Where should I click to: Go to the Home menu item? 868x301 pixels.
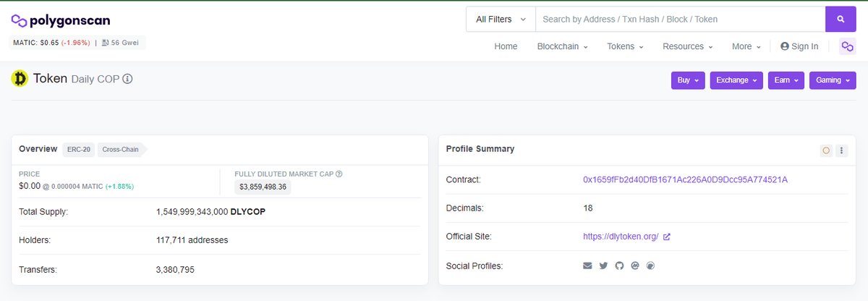tap(506, 46)
